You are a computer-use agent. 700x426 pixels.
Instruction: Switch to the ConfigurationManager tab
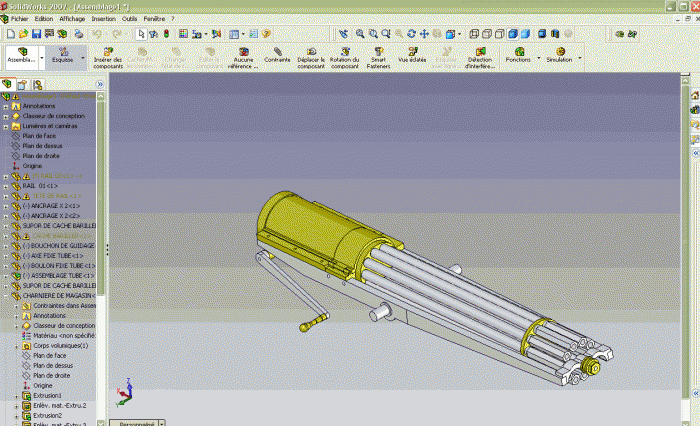pos(38,84)
